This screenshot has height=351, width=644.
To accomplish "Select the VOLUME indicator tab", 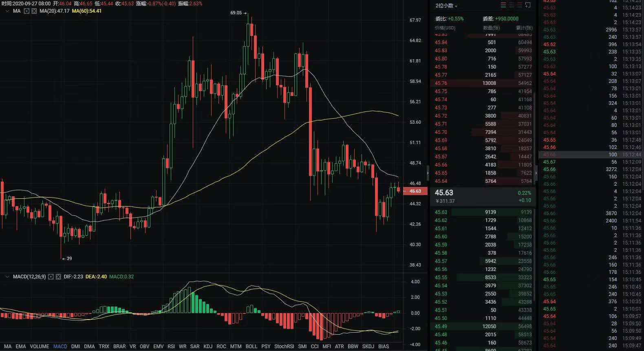I will click(40, 346).
